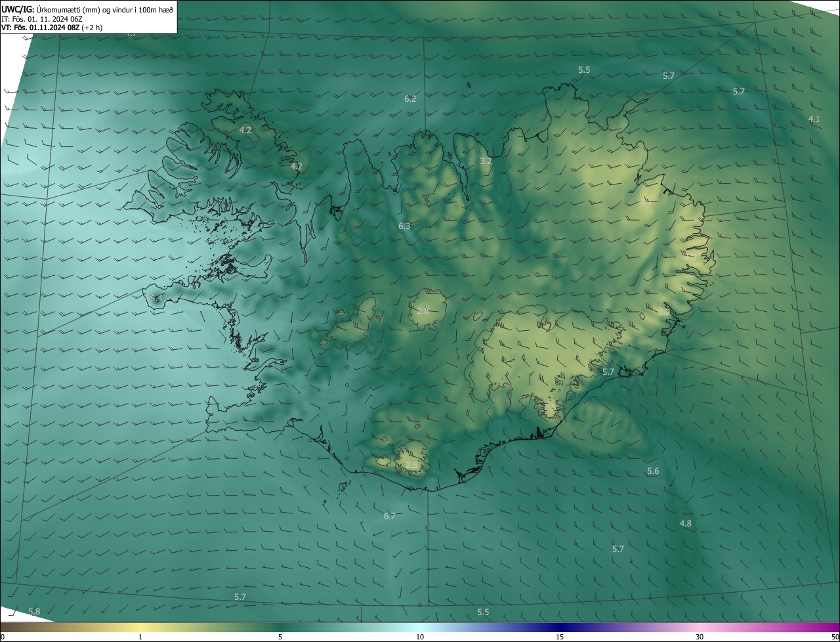The height and width of the screenshot is (642, 840).
Task: Click the pale cyan color at scale value 10
Action: tap(420, 627)
